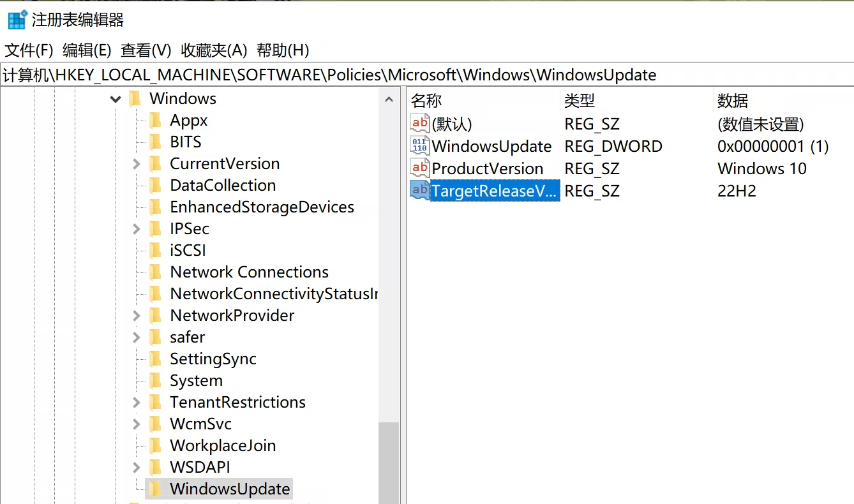Click the WorkplaceJoin folder icon
The height and width of the screenshot is (504, 854).
(155, 445)
